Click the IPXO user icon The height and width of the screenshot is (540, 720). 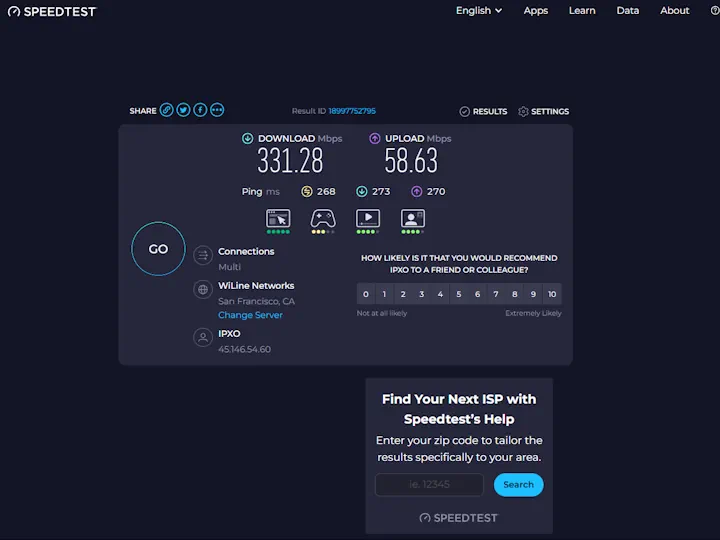pos(203,338)
